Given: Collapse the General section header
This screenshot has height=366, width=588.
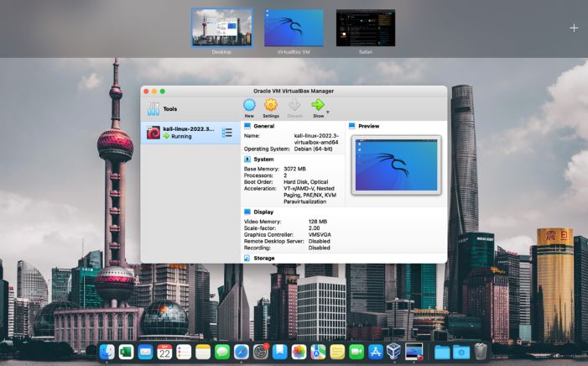Looking at the screenshot, I should [x=259, y=126].
